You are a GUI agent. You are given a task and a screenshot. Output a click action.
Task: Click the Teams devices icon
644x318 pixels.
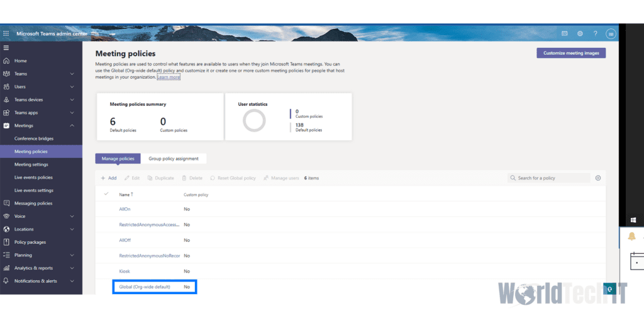6,99
